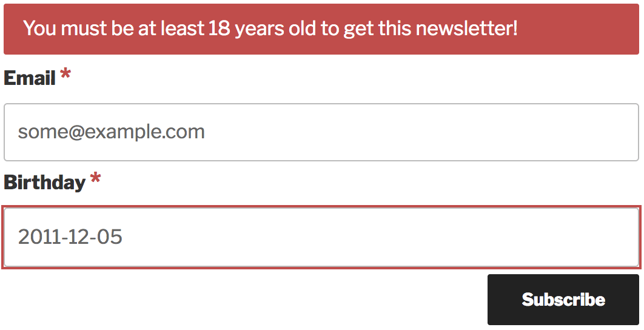Click into the Birthday date field
This screenshot has width=644, height=330.
pos(321,237)
